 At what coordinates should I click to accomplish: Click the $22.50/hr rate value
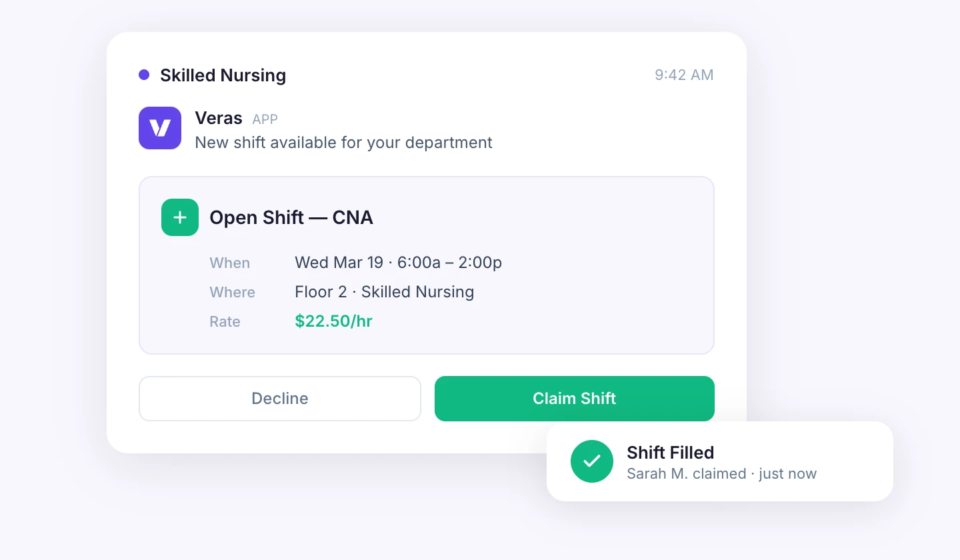(333, 321)
